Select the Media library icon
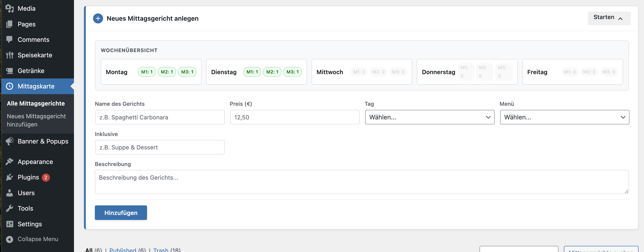Screen dimensions: 644x252 9,8
